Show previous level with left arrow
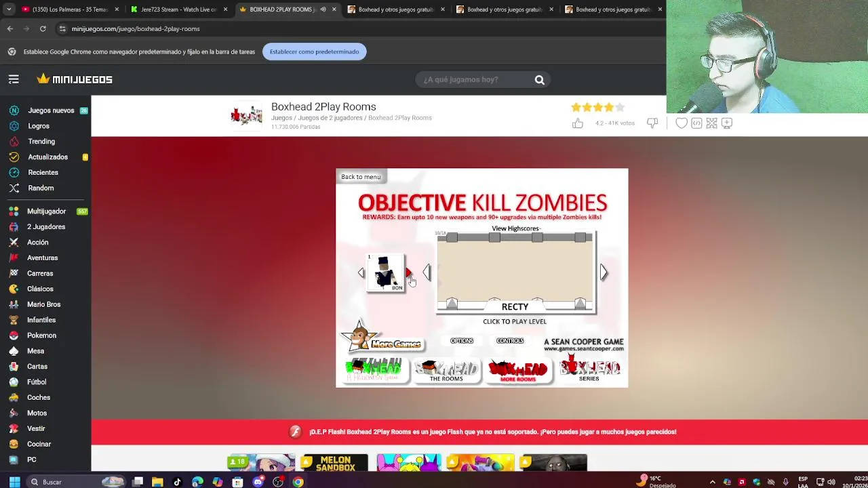Viewport: 868px width, 488px height. pos(427,272)
